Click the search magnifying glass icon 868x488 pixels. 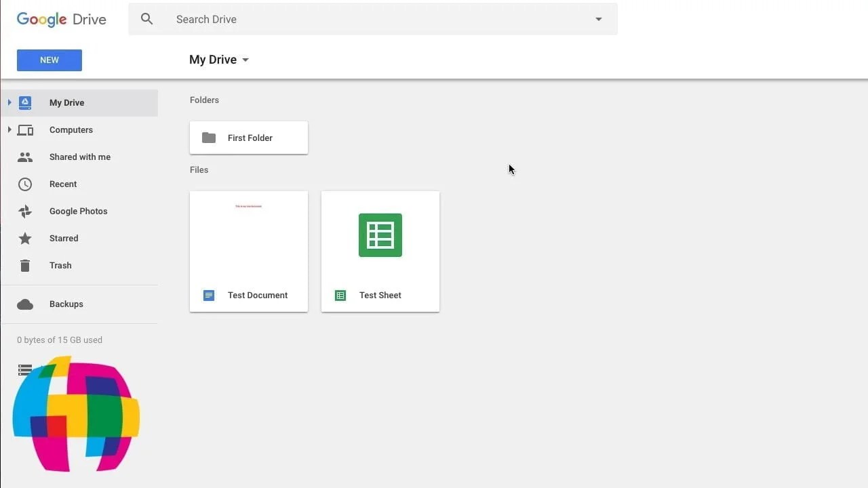pos(147,19)
